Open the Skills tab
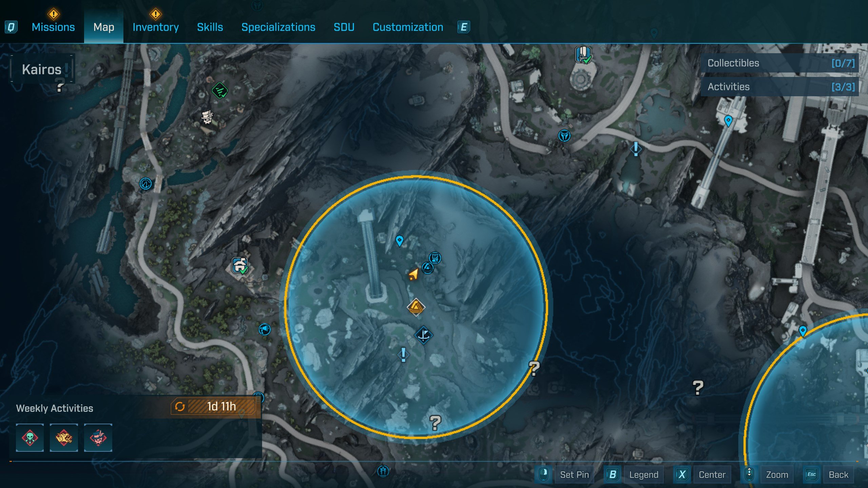This screenshot has height=488, width=868. pos(210,27)
